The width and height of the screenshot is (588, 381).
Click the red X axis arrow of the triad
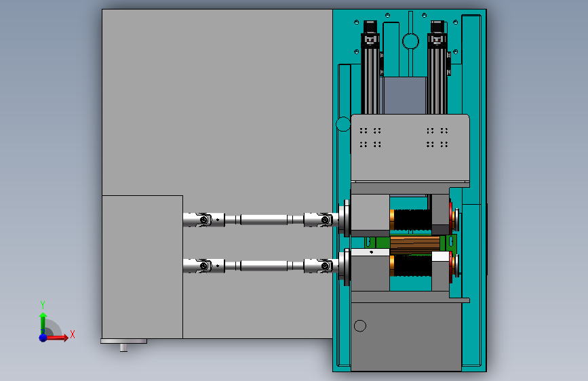58,338
